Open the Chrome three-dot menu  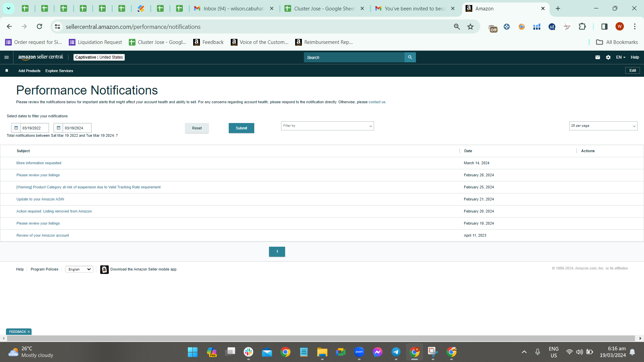[x=635, y=26]
